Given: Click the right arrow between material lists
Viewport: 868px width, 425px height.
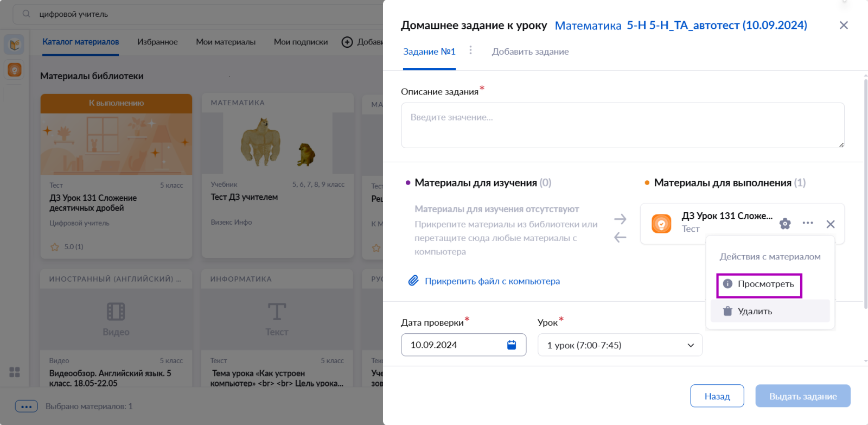Looking at the screenshot, I should pyautogui.click(x=620, y=219).
